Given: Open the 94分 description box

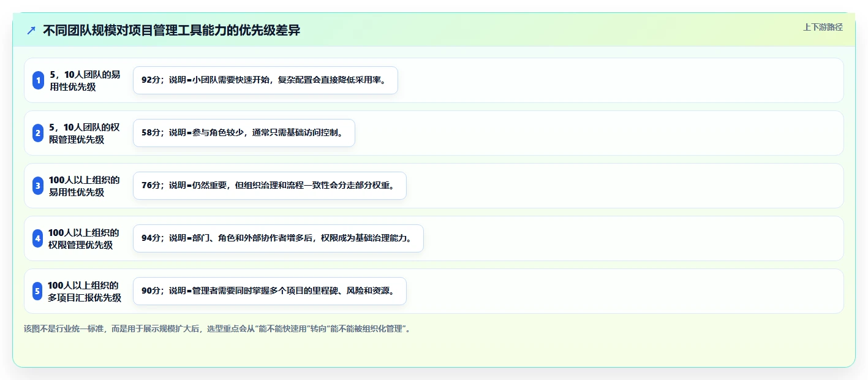Looking at the screenshot, I should click(x=278, y=238).
